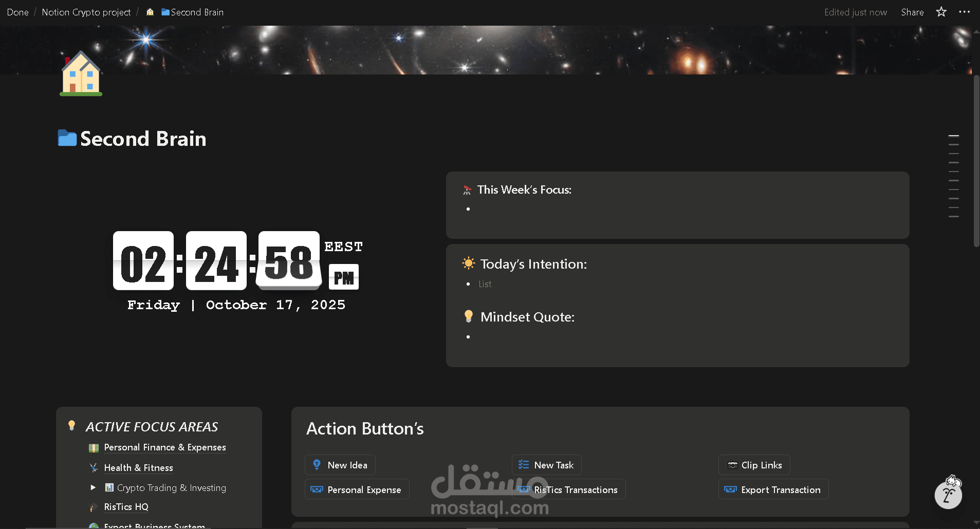Open RisTics HQ page link
980x529 pixels.
click(126, 507)
